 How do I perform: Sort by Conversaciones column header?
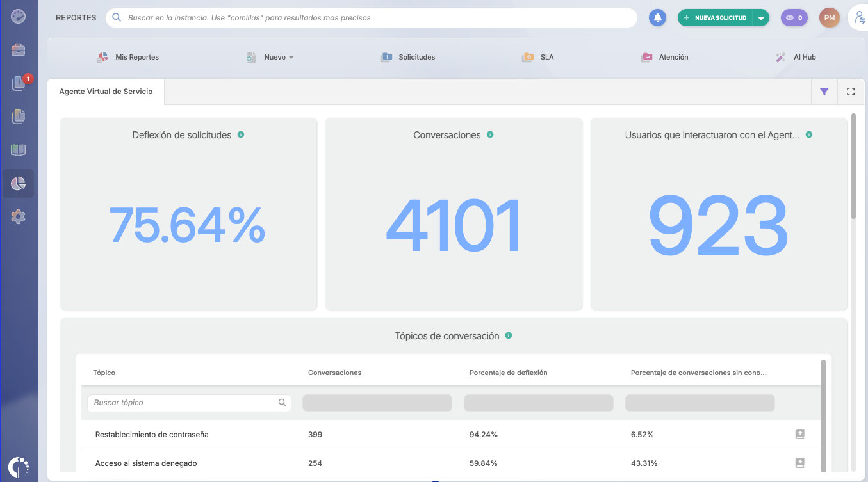point(335,373)
